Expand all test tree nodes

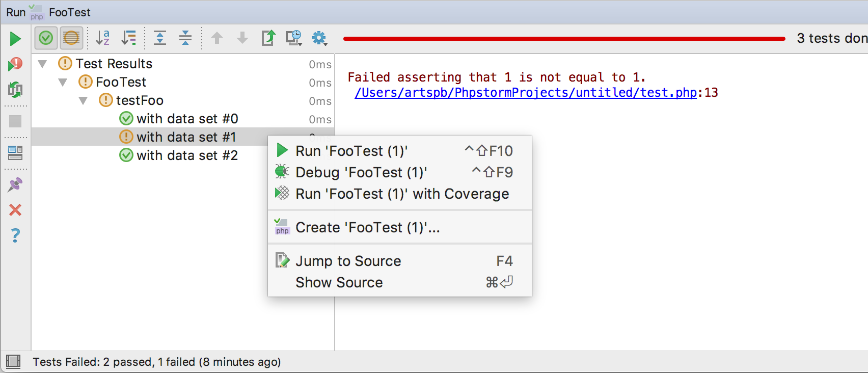tap(160, 38)
